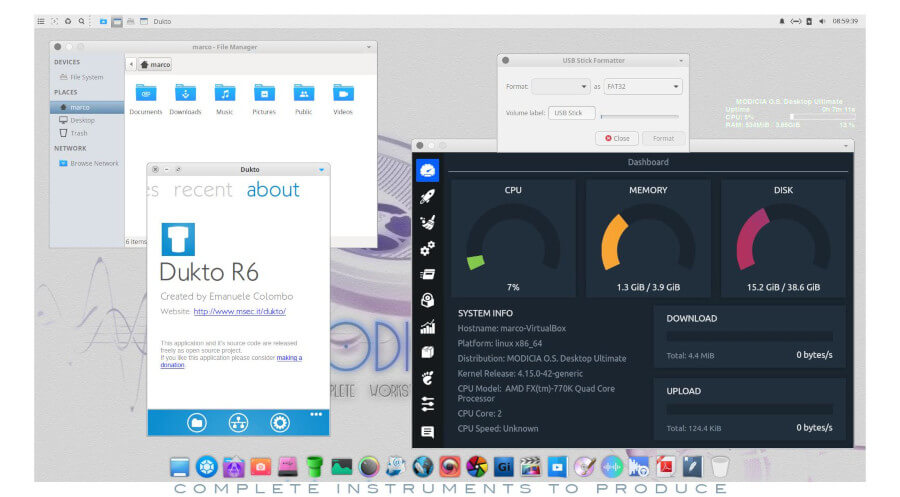Switch to the recent tab in Dukto
900x497 pixels.
click(x=203, y=190)
